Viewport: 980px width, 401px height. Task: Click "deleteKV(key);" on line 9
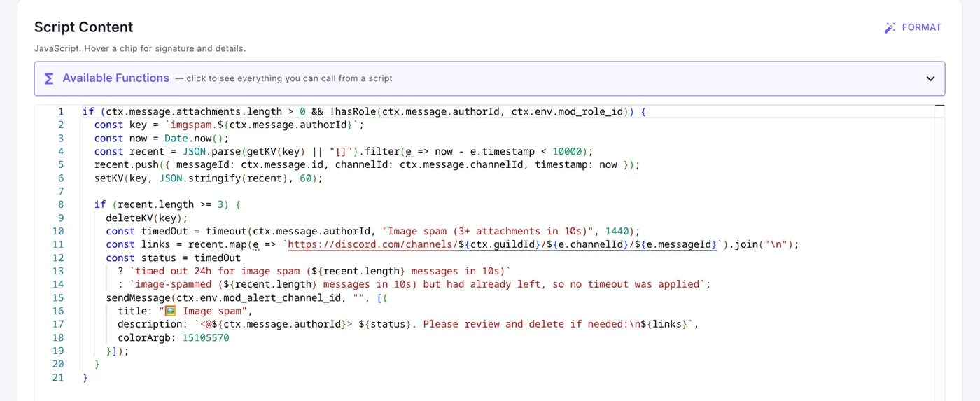tap(147, 218)
